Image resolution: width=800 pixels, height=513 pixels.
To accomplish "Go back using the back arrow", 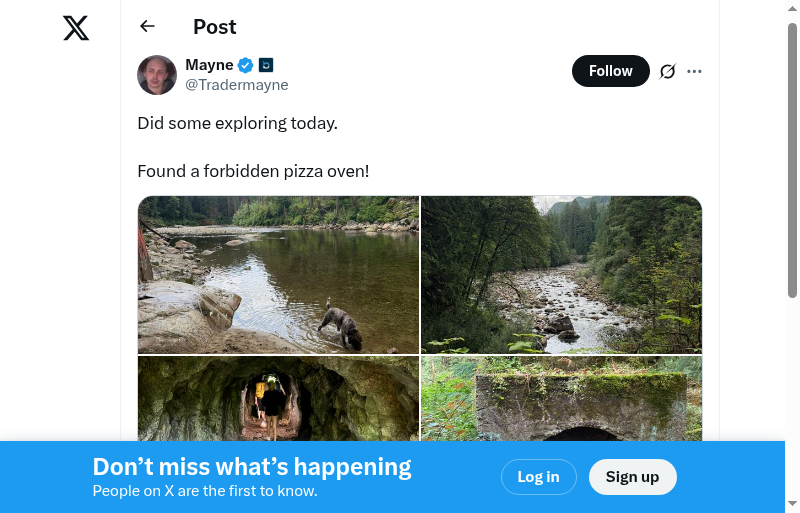I will pyautogui.click(x=148, y=27).
